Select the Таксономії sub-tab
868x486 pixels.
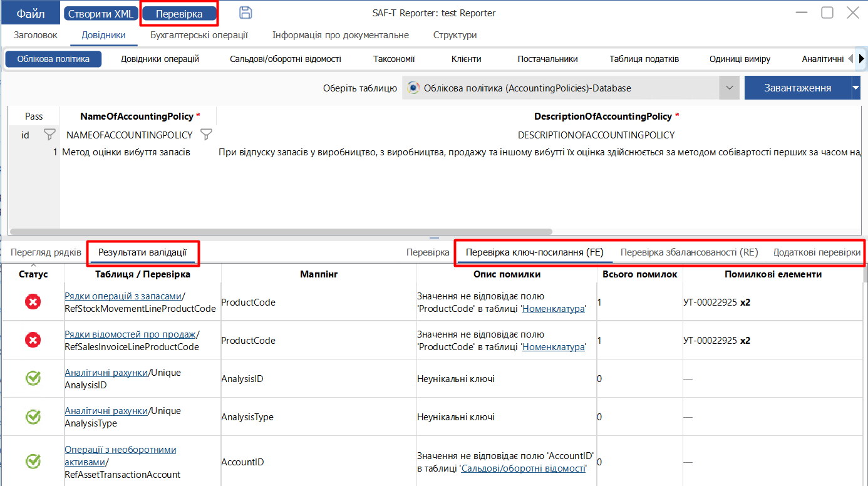[x=394, y=59]
